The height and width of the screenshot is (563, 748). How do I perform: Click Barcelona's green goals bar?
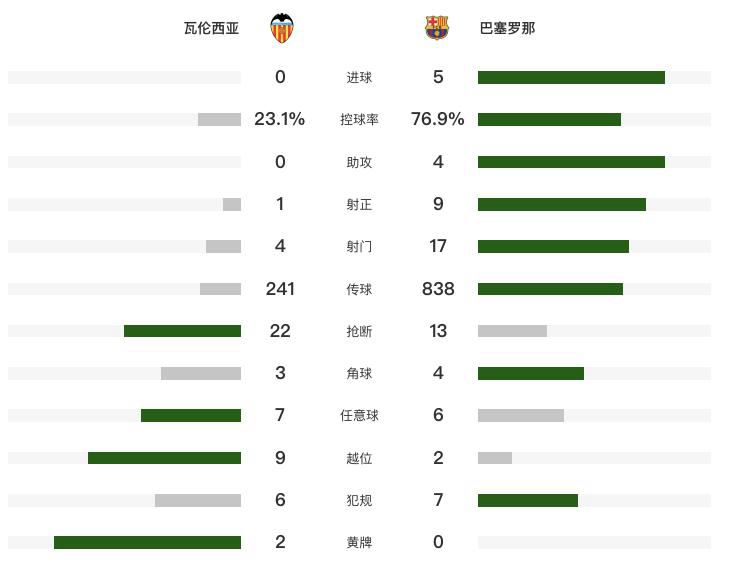pos(571,77)
